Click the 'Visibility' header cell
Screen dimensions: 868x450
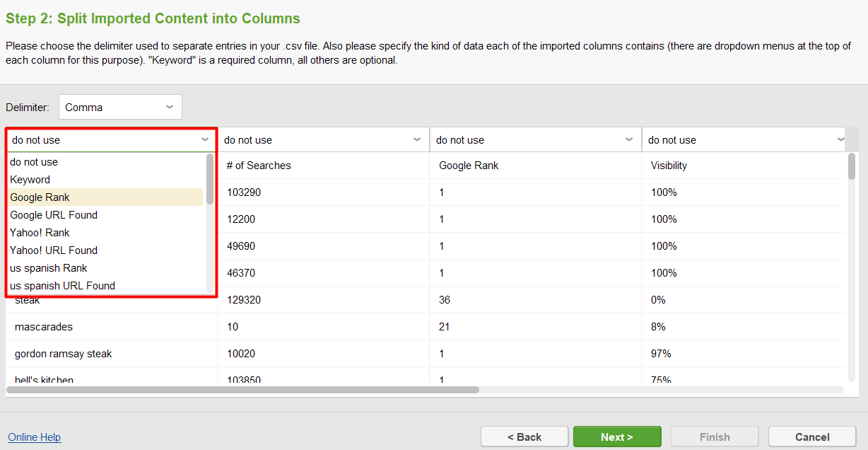coord(744,166)
